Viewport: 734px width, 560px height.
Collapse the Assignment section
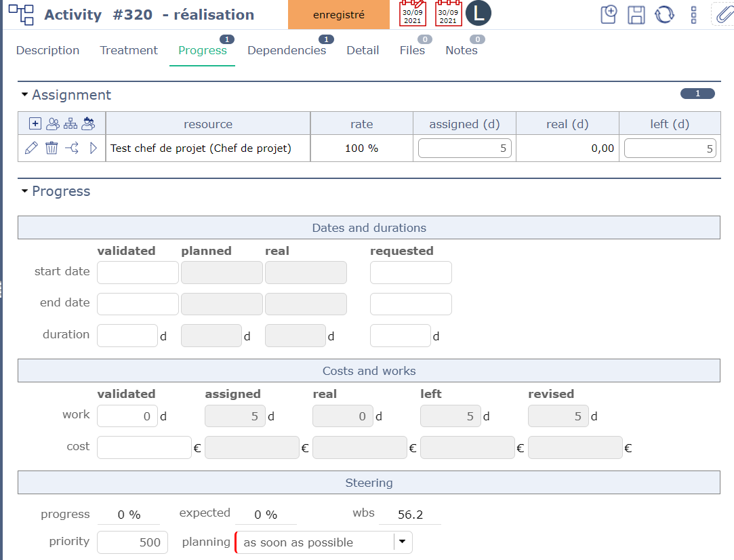click(25, 95)
